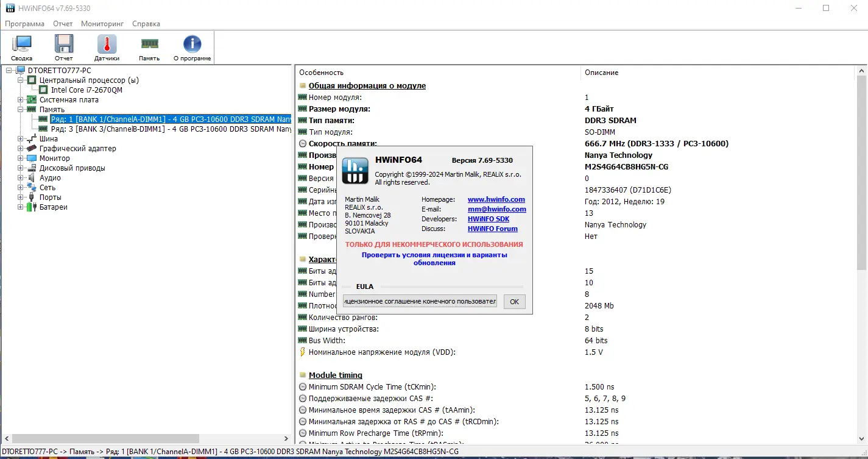Open the Датчики sensors thermometer icon
The height and width of the screenshot is (459, 868).
pyautogui.click(x=107, y=48)
